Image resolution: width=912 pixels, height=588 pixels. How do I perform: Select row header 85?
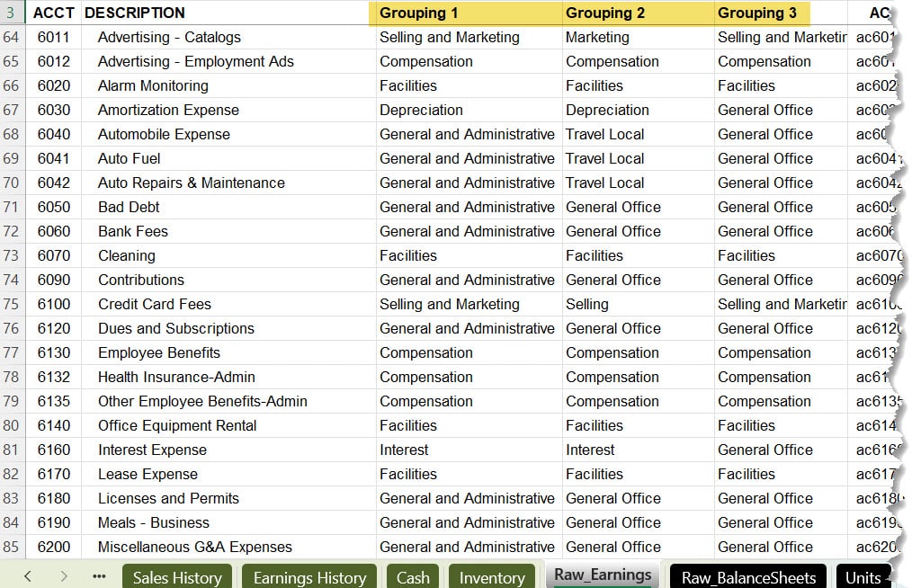click(11, 547)
